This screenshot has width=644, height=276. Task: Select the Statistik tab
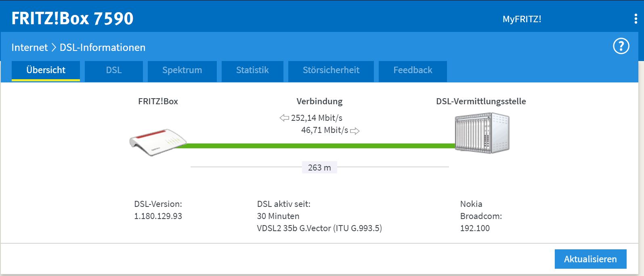point(252,71)
